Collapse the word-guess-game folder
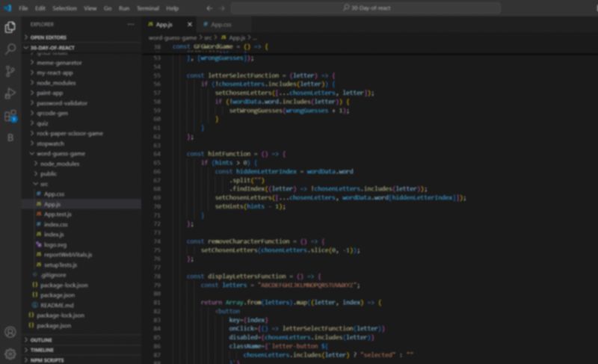Image resolution: width=598 pixels, height=364 pixels. (61, 153)
